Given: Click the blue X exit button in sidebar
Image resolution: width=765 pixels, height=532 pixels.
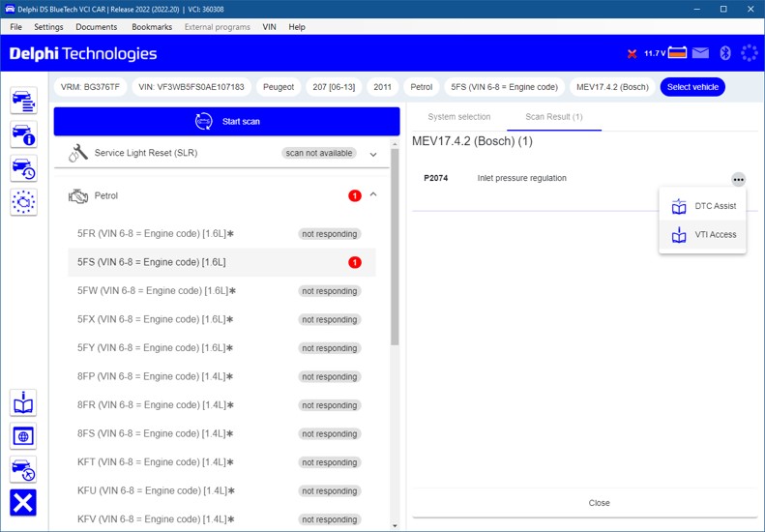Looking at the screenshot, I should pyautogui.click(x=23, y=503).
